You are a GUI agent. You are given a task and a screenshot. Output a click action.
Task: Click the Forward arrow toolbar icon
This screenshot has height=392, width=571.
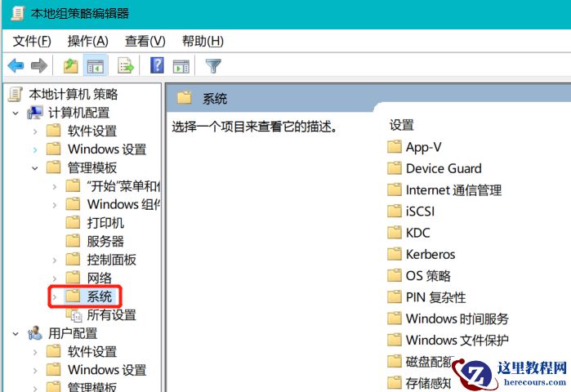click(x=39, y=66)
